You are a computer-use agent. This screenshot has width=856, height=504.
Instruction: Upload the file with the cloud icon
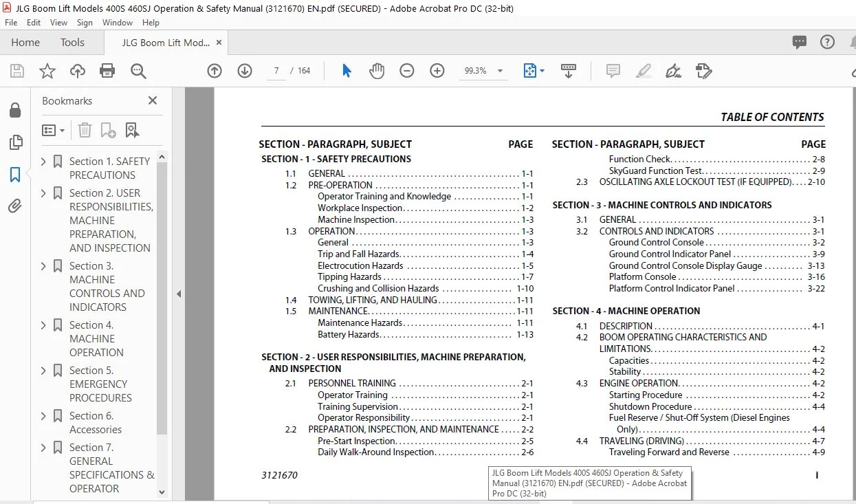78,71
